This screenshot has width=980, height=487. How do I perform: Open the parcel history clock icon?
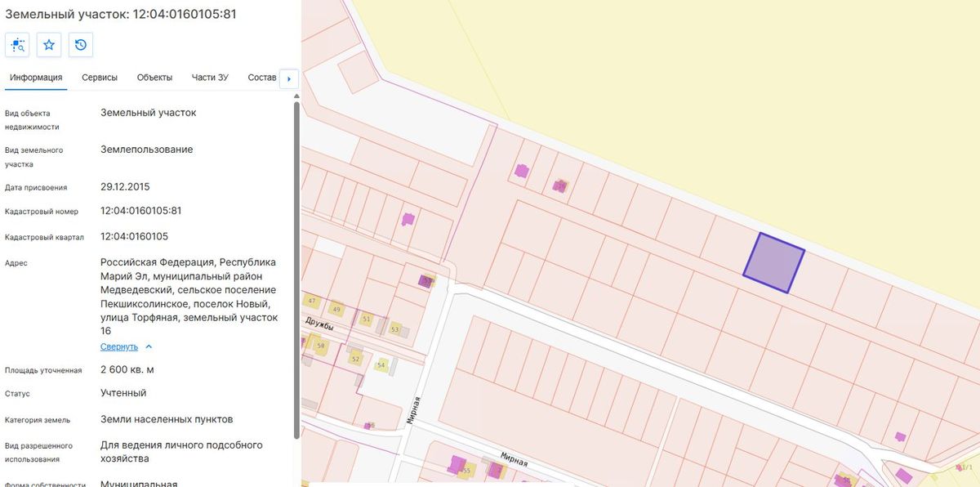(81, 45)
